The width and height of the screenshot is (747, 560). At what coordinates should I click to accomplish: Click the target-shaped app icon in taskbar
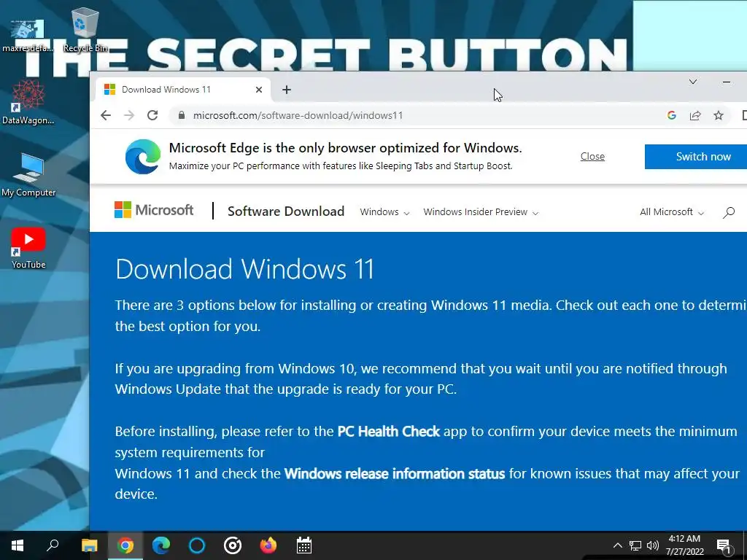click(233, 545)
